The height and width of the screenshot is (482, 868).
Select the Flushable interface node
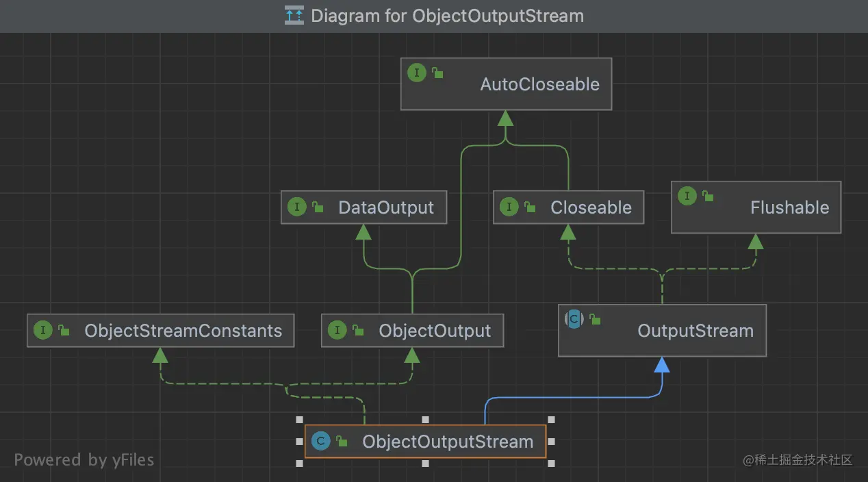click(756, 207)
